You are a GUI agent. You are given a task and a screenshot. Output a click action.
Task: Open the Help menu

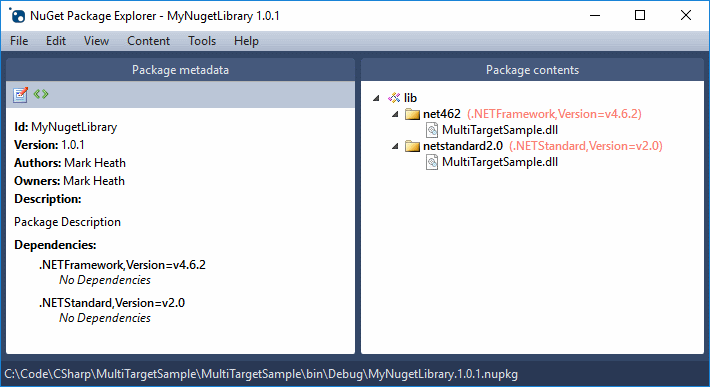coord(246,41)
